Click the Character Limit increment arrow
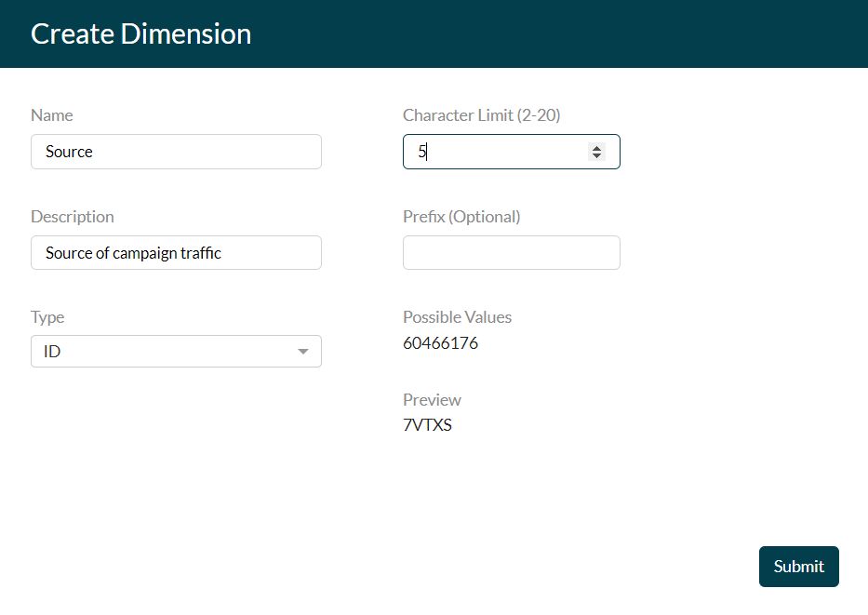The height and width of the screenshot is (615, 868). (x=596, y=146)
